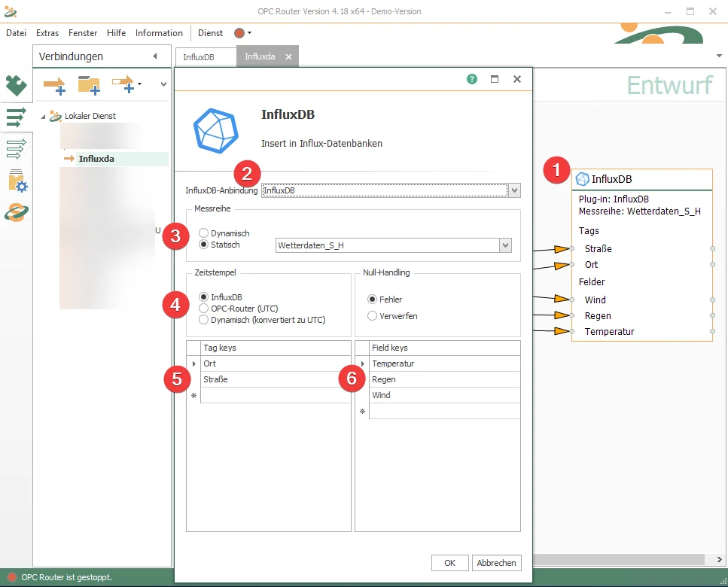Image resolution: width=728 pixels, height=587 pixels.
Task: Open the outlined arrows list sidebar icon
Action: coord(17,149)
